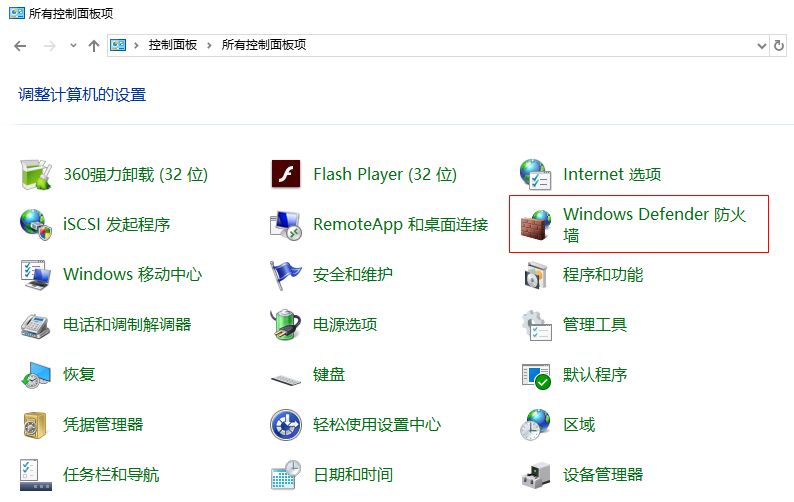Image resolution: width=794 pixels, height=502 pixels.
Task: Open the 默认程序 link
Action: click(595, 375)
